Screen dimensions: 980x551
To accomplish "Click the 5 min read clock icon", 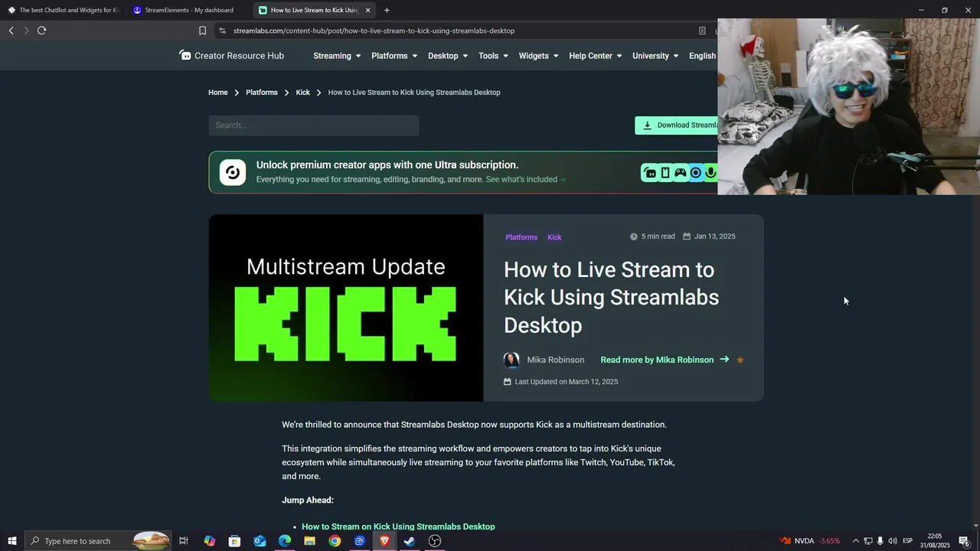I will (x=633, y=236).
